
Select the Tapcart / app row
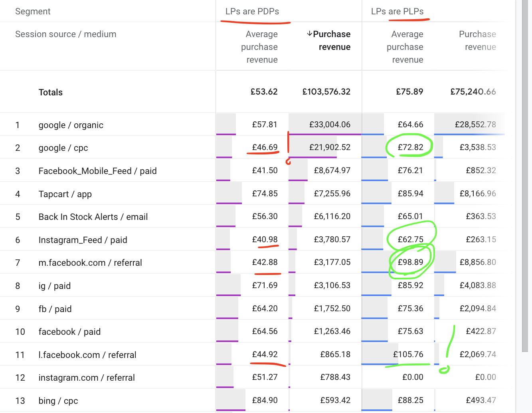[x=65, y=194]
